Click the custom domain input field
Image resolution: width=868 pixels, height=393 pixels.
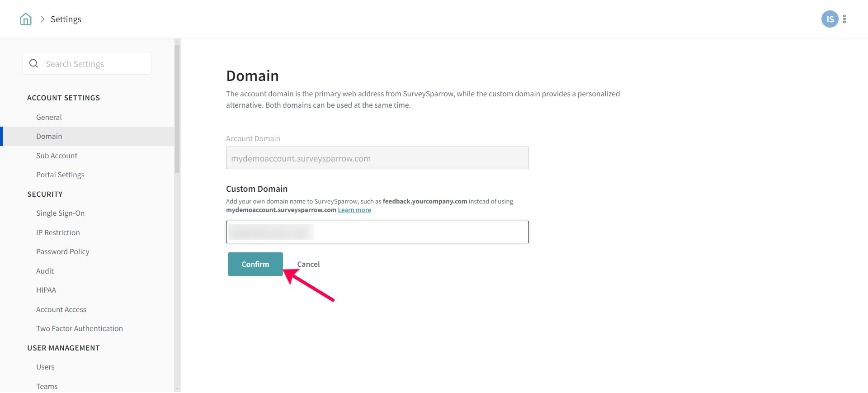point(407,232)
